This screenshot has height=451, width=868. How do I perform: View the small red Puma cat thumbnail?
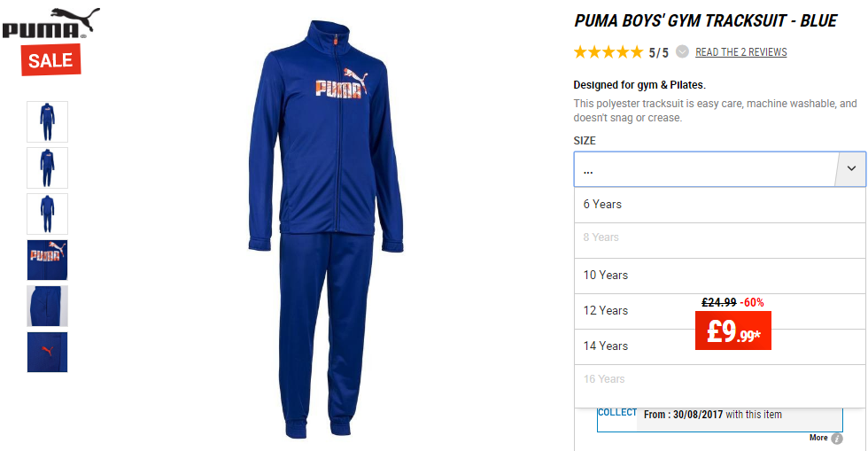coord(48,352)
